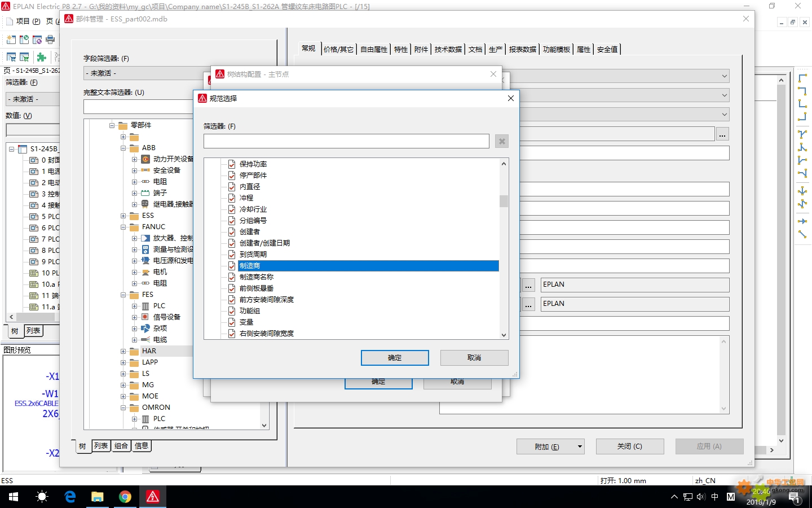Click the green puzzle piece toolbar icon
The height and width of the screenshot is (508, 812).
tap(41, 57)
